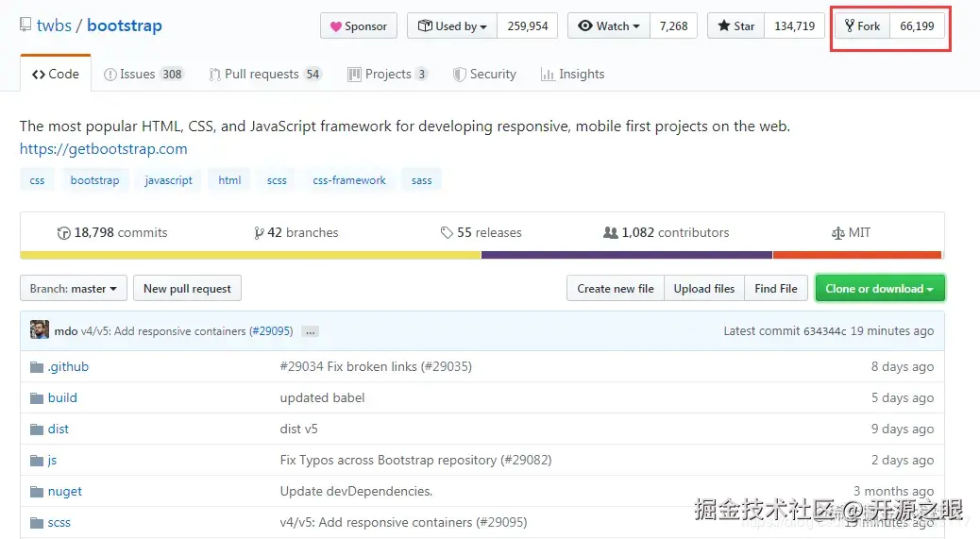Click the Sponsor heart button
The image size is (980, 539).
coord(359,26)
